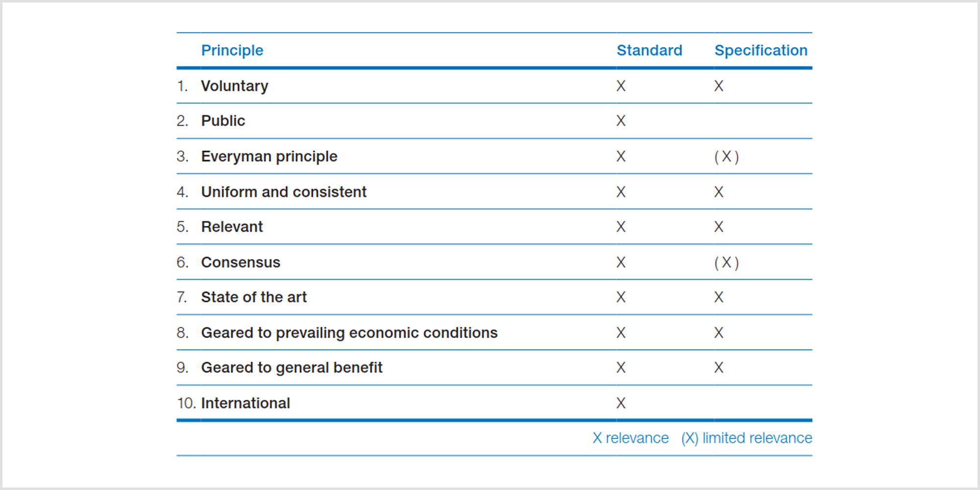Click the (X) limited relevance legend
Viewport: 980px width, 490px height.
tap(747, 438)
